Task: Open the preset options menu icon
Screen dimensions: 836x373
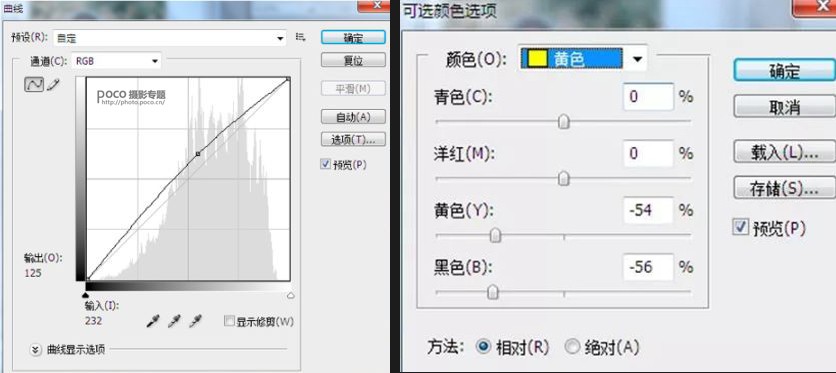Action: (301, 37)
